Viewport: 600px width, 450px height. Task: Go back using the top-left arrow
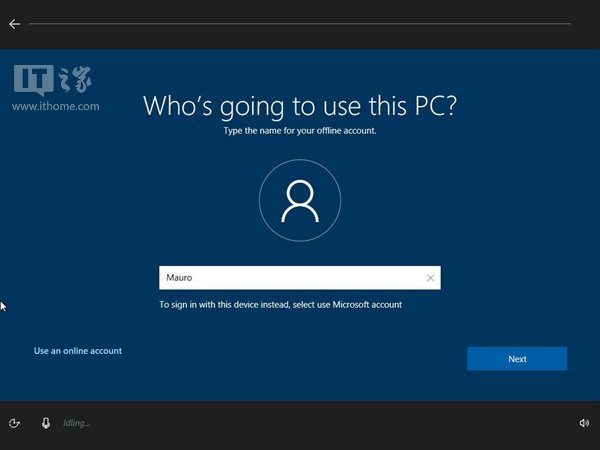(x=14, y=23)
